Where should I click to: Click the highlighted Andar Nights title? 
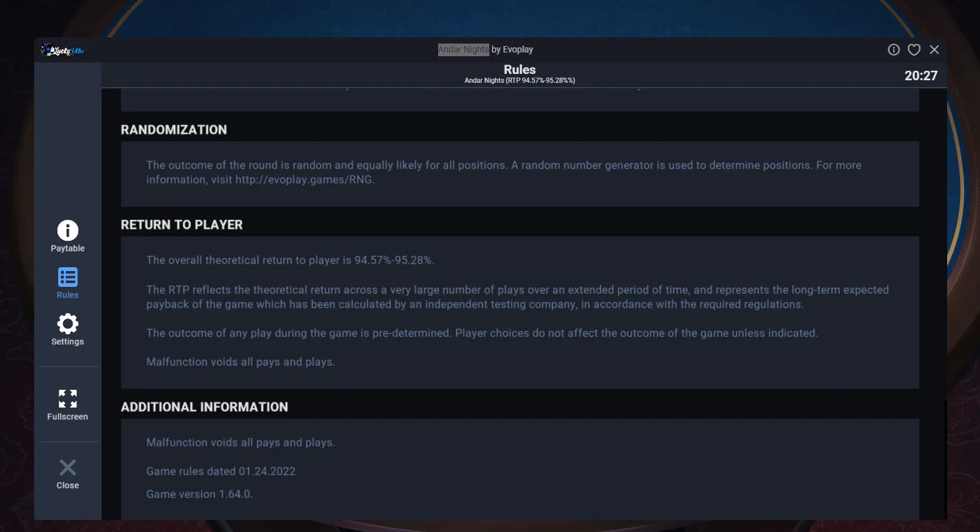(x=463, y=50)
